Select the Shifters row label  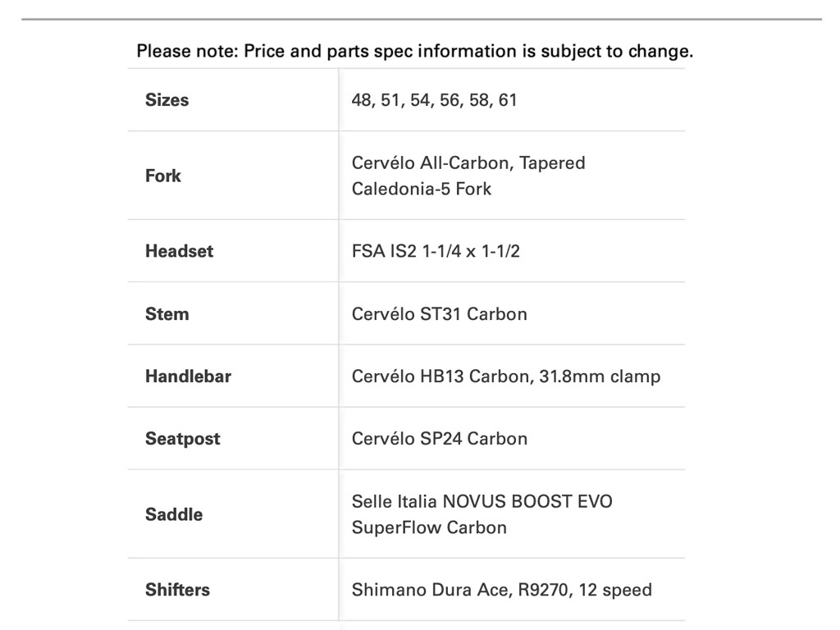177,590
